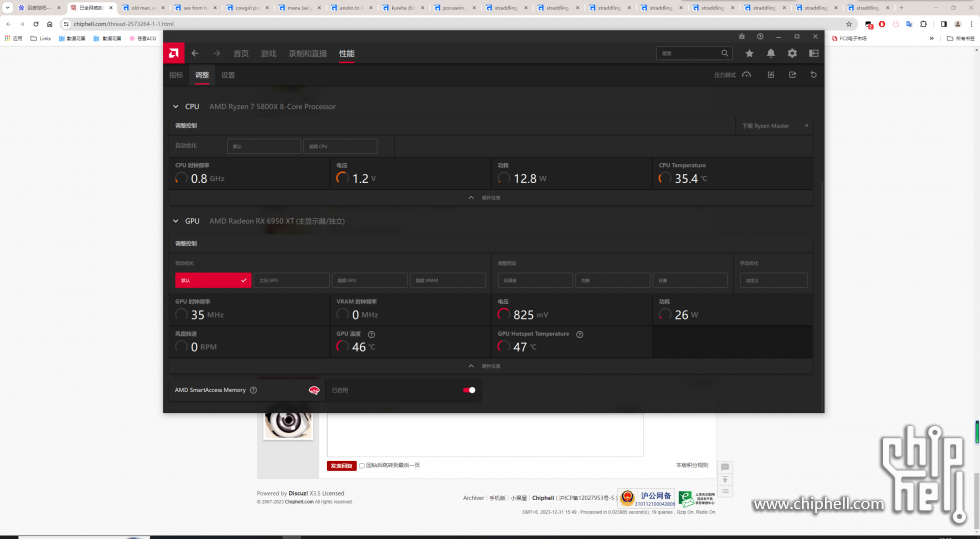Reload the Chrome page
This screenshot has height=539, width=980.
point(36,24)
